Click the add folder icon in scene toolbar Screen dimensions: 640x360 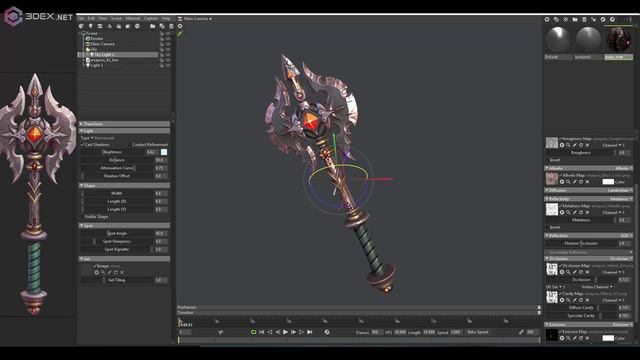tap(152, 26)
